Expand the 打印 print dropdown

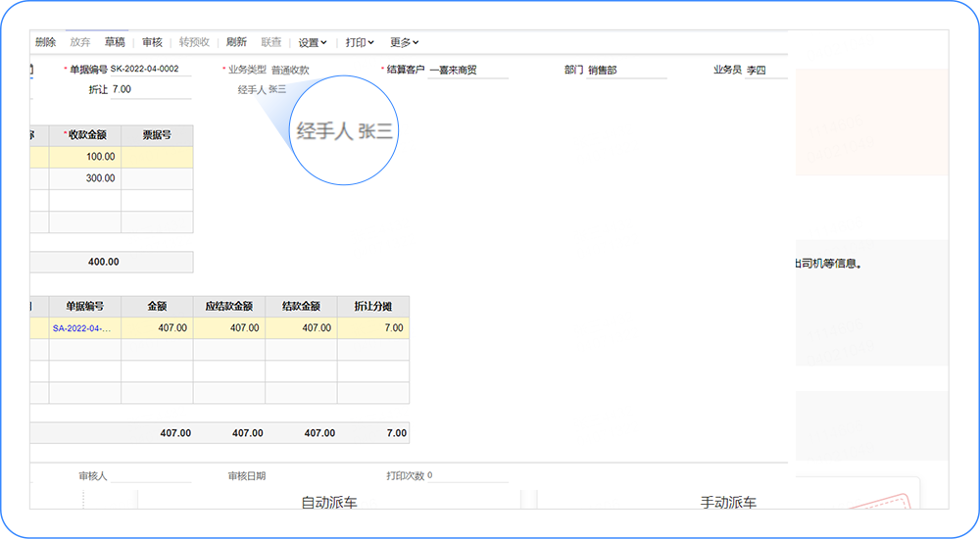[x=360, y=42]
